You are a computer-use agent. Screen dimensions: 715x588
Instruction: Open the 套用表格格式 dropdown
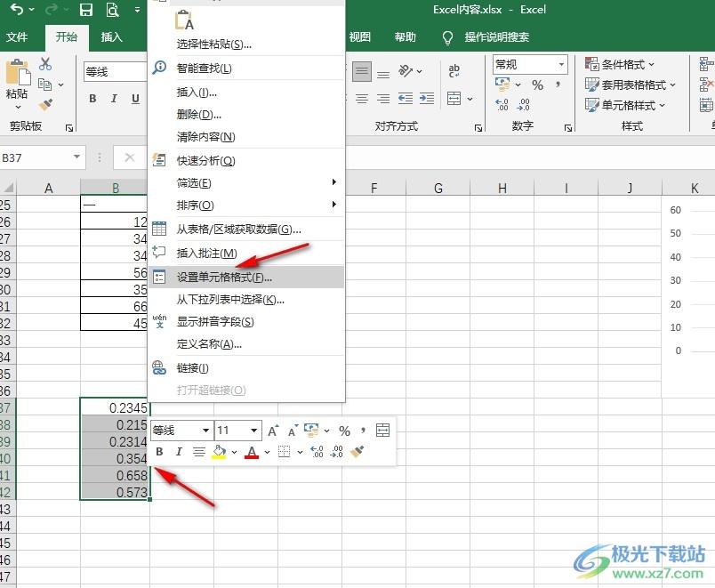[x=631, y=85]
